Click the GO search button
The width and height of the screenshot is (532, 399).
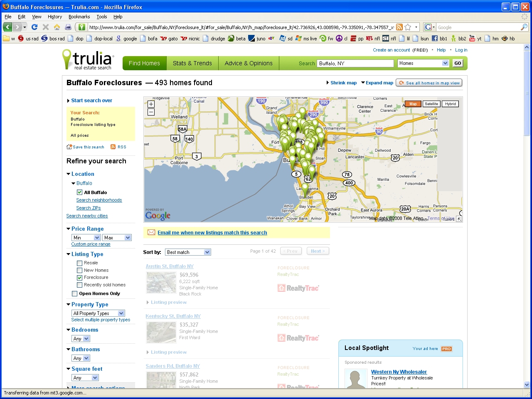[x=458, y=63]
